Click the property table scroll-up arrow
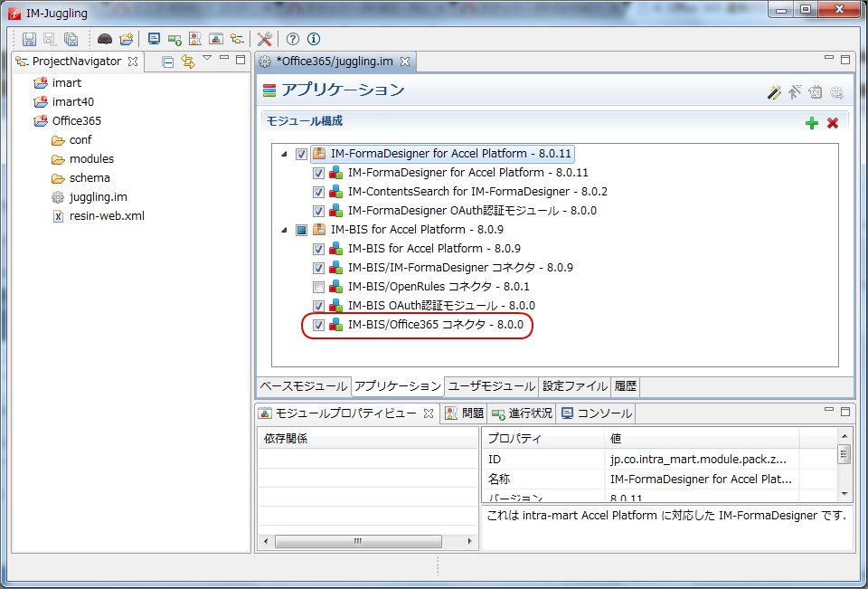Viewport: 868px width, 589px height. 844,436
